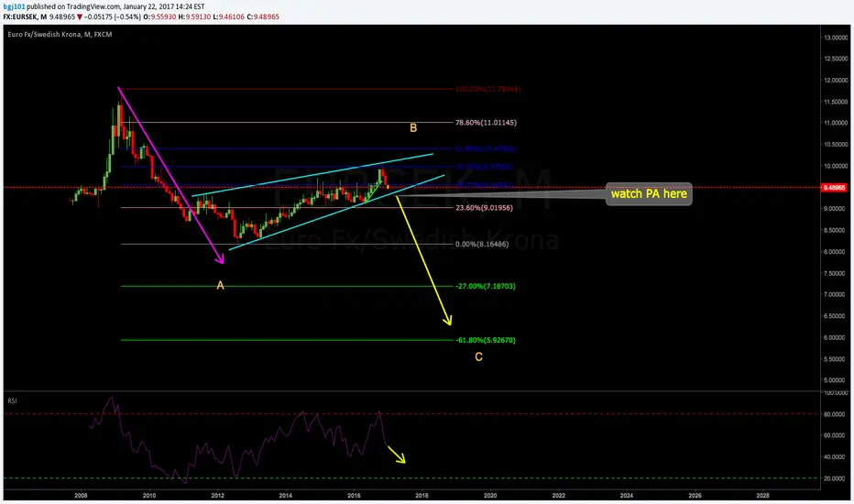This screenshot has height=504, width=854.
Task: Click the 60.0000 RSI axis label
Action: pyautogui.click(x=836, y=435)
